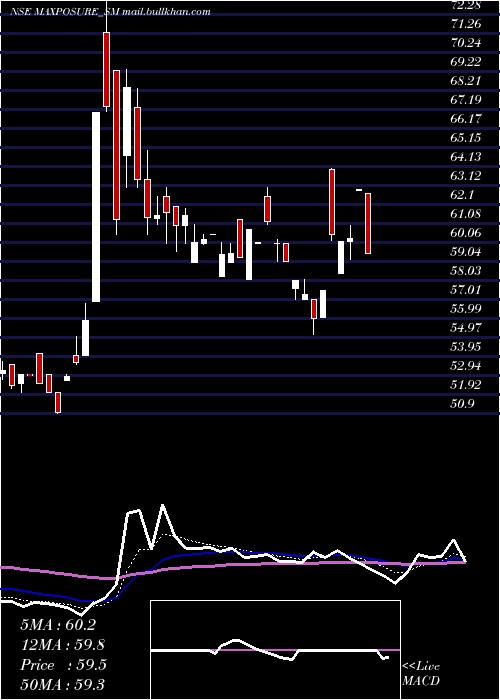The height and width of the screenshot is (700, 500).
Task: Select the 57.01 price axis label
Action: (x=466, y=290)
